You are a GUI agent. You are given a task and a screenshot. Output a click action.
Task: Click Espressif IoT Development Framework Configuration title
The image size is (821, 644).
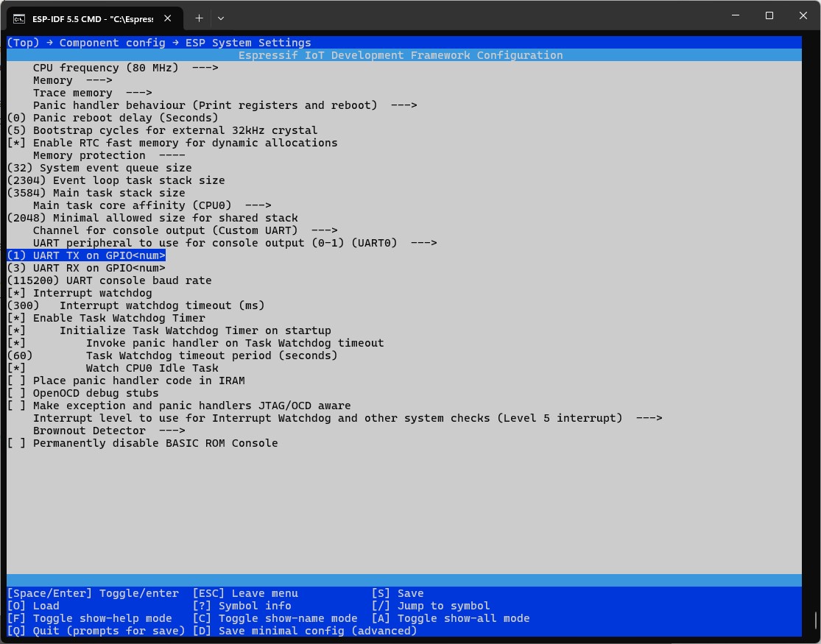(401, 55)
